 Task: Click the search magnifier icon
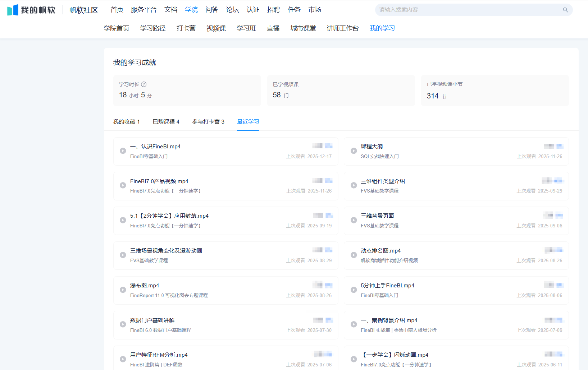565,10
